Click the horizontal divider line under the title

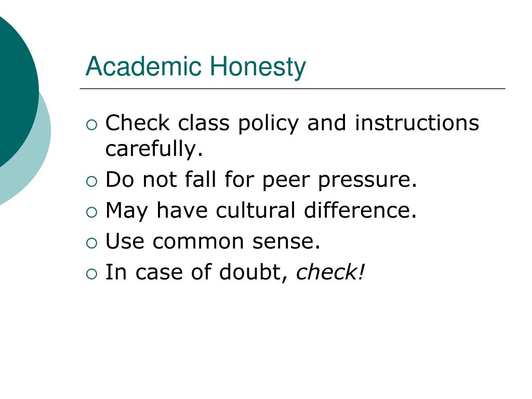[x=292, y=88]
